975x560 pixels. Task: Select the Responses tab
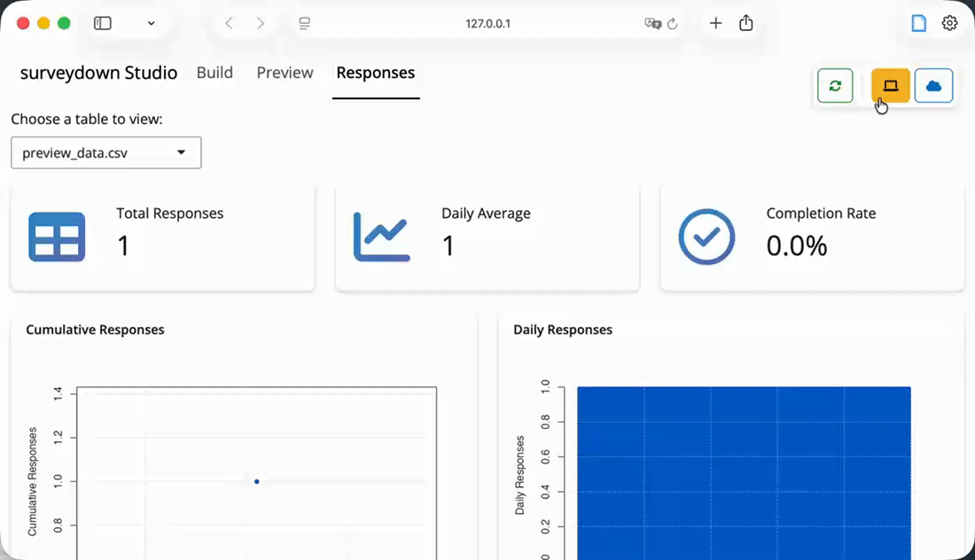pyautogui.click(x=375, y=73)
